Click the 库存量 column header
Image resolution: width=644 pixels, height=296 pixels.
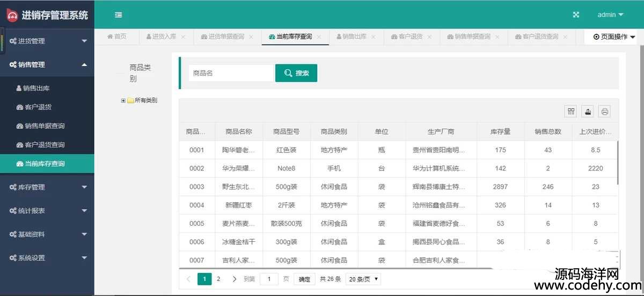coord(500,131)
